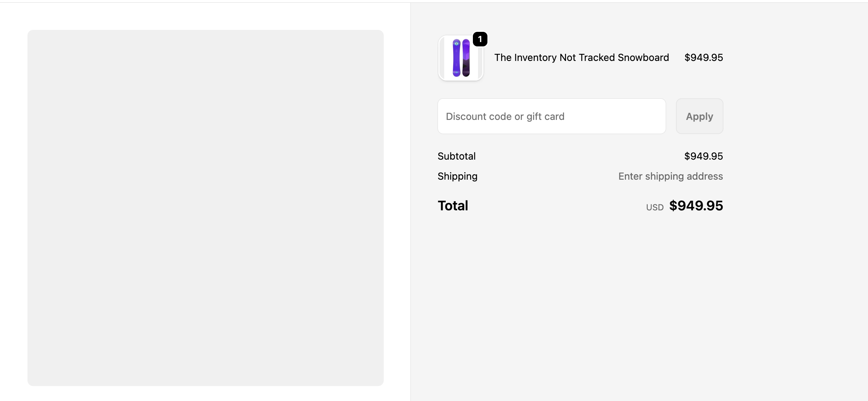Image resolution: width=868 pixels, height=401 pixels.
Task: Click the Inventory Not Tracked Snowboard title
Action: click(581, 57)
